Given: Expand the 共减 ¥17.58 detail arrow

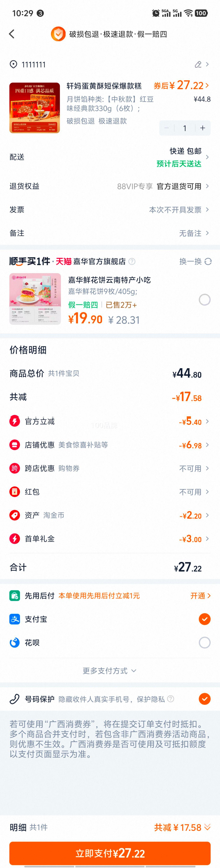Looking at the screenshot, I should [x=208, y=828].
